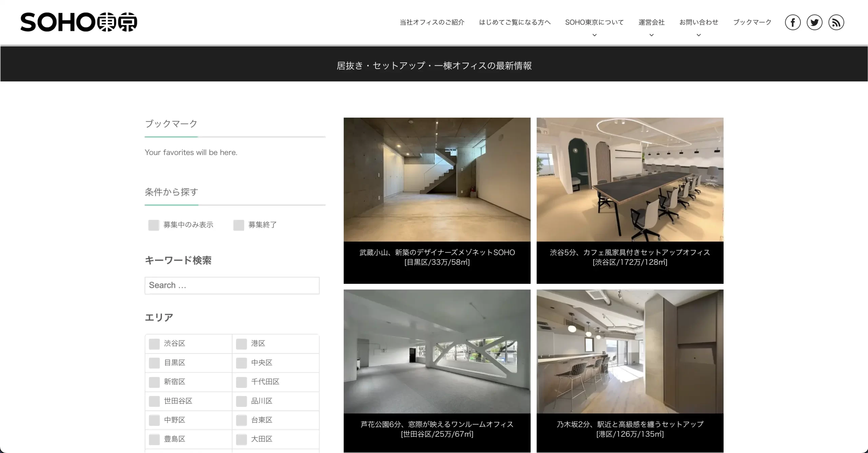The height and width of the screenshot is (453, 868).
Task: Open the RSS feed icon
Action: (836, 23)
